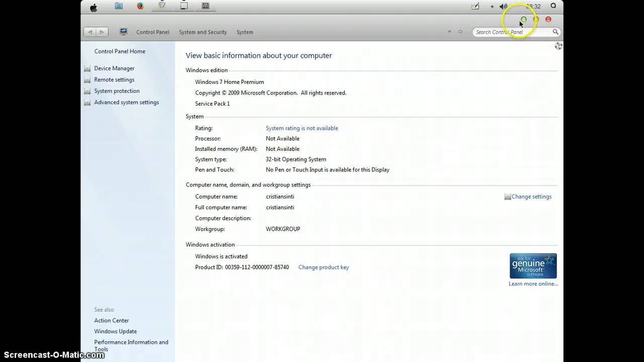Click Change product key link
This screenshot has width=644, height=362.
324,267
